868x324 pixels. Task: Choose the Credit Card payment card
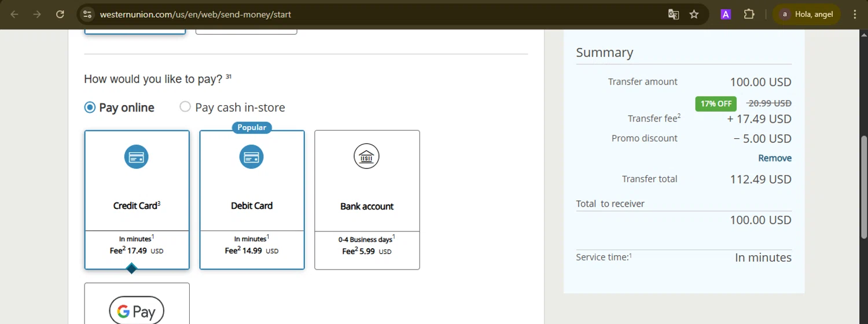pos(137,200)
